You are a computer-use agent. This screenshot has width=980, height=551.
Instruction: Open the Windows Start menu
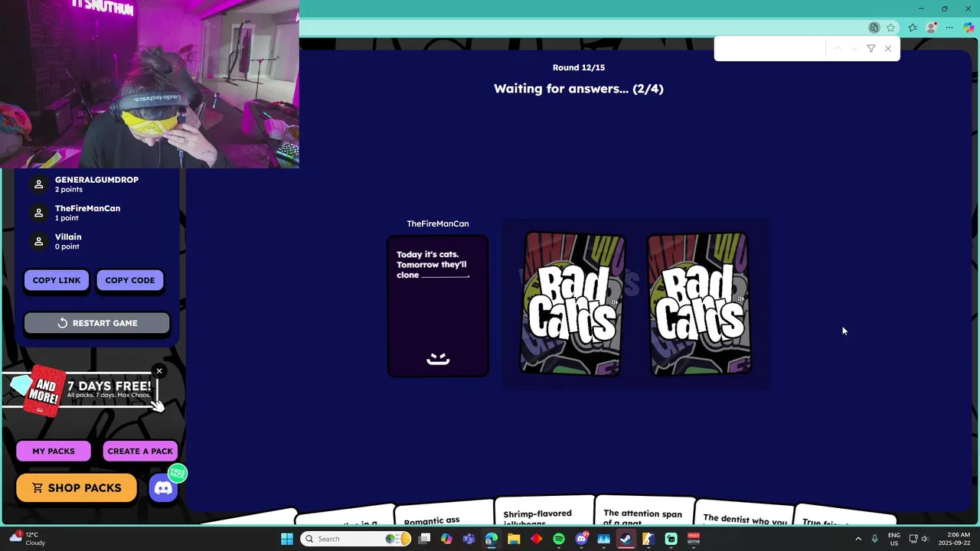tap(287, 539)
